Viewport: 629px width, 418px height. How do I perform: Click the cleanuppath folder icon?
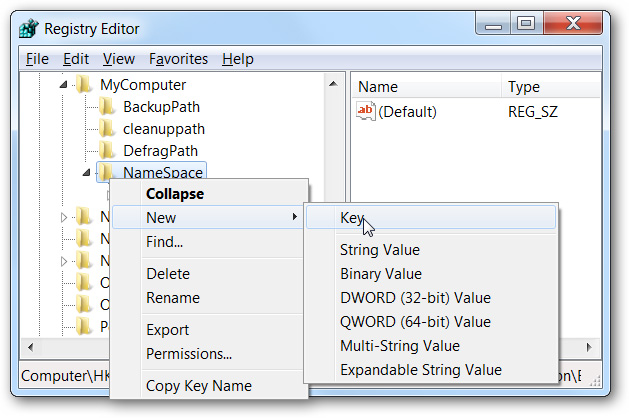pyautogui.click(x=107, y=129)
